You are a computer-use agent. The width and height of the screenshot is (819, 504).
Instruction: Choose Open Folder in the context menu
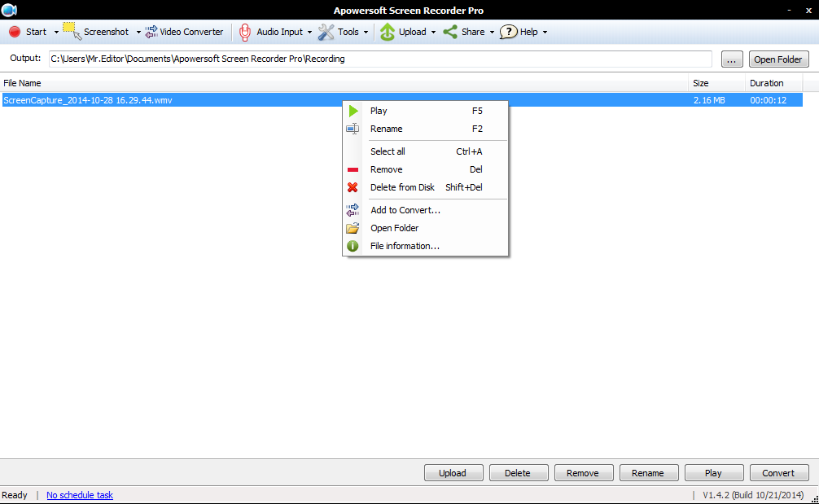[425, 228]
